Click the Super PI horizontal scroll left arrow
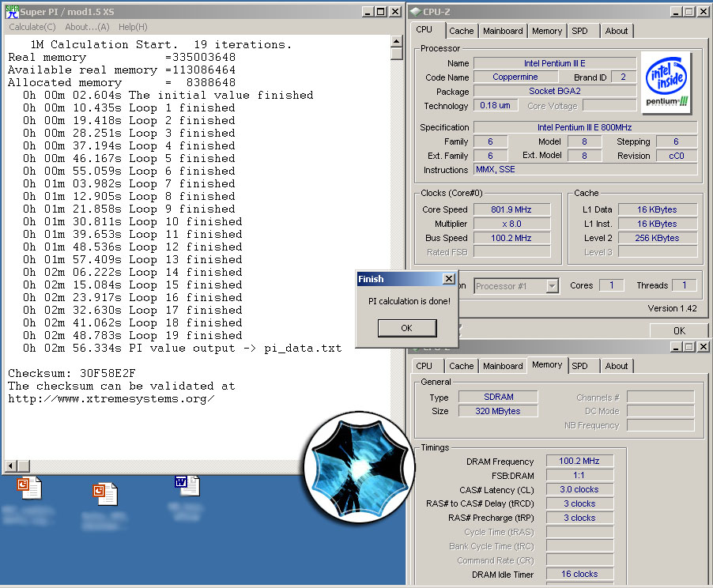This screenshot has width=713, height=588. pos(10,465)
